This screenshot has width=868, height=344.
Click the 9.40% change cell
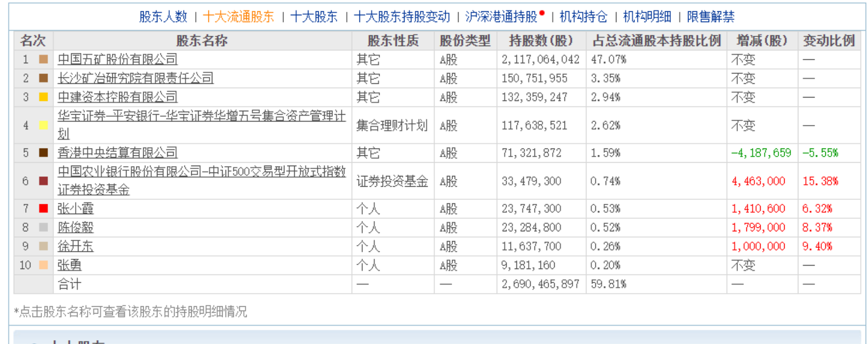tap(817, 246)
